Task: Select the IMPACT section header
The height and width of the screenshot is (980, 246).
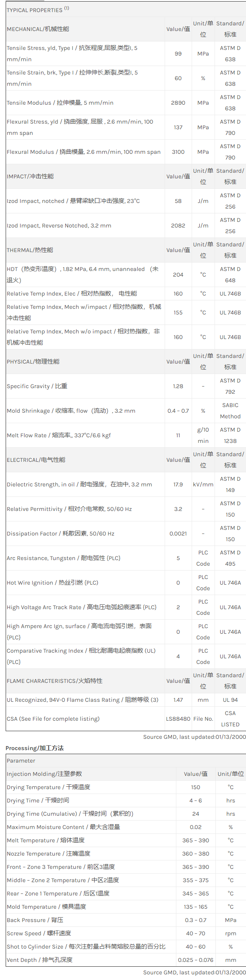Action: tap(30, 176)
